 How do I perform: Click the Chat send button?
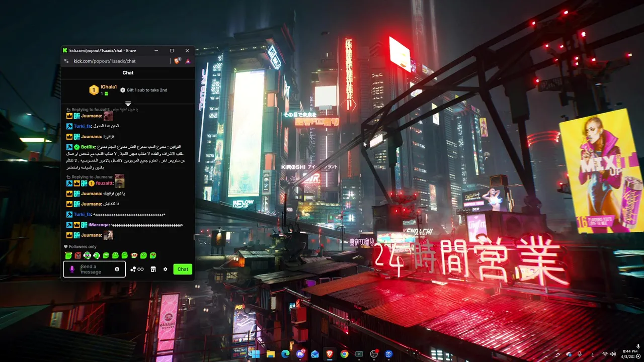pyautogui.click(x=183, y=269)
